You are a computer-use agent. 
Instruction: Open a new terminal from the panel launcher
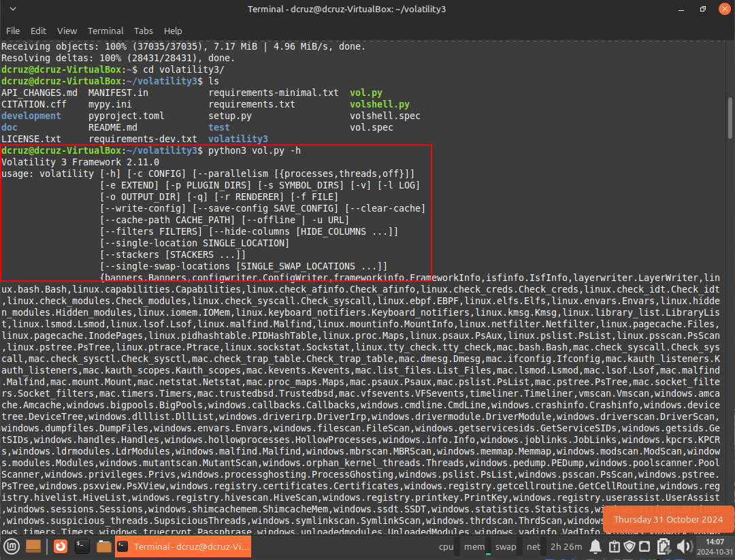pyautogui.click(x=82, y=546)
